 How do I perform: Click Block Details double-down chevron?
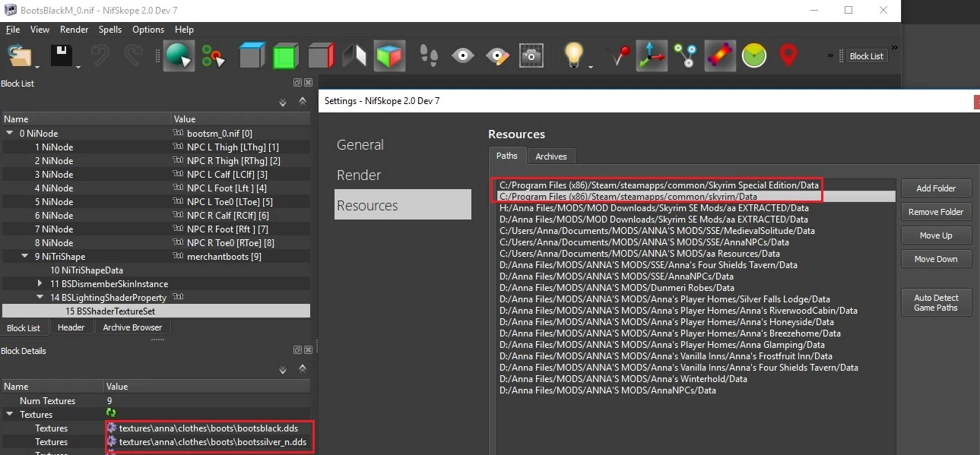283,369
